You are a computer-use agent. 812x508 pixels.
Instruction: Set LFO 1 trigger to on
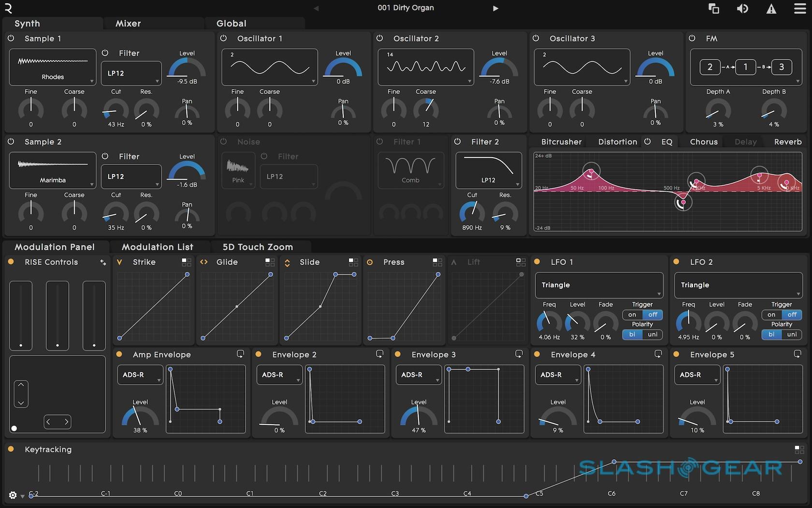tap(632, 314)
